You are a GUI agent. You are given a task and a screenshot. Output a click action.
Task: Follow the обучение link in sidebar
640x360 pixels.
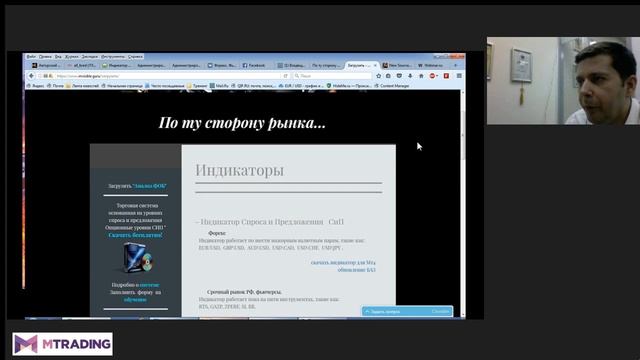(x=135, y=300)
